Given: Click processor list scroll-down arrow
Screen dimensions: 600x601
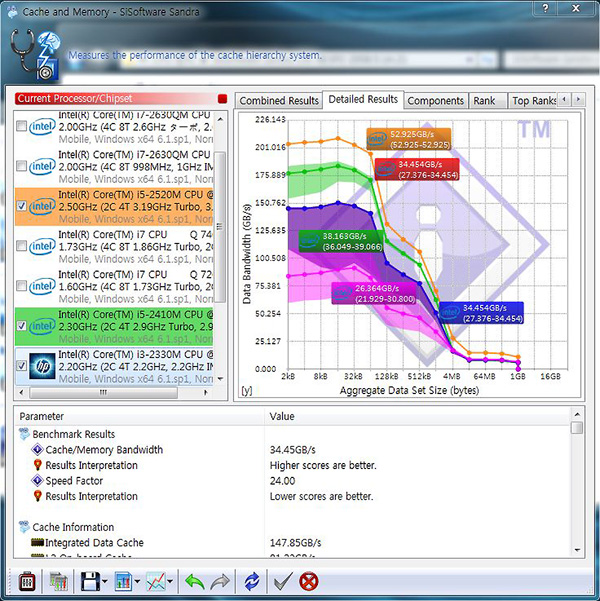Looking at the screenshot, I should pos(220,379).
